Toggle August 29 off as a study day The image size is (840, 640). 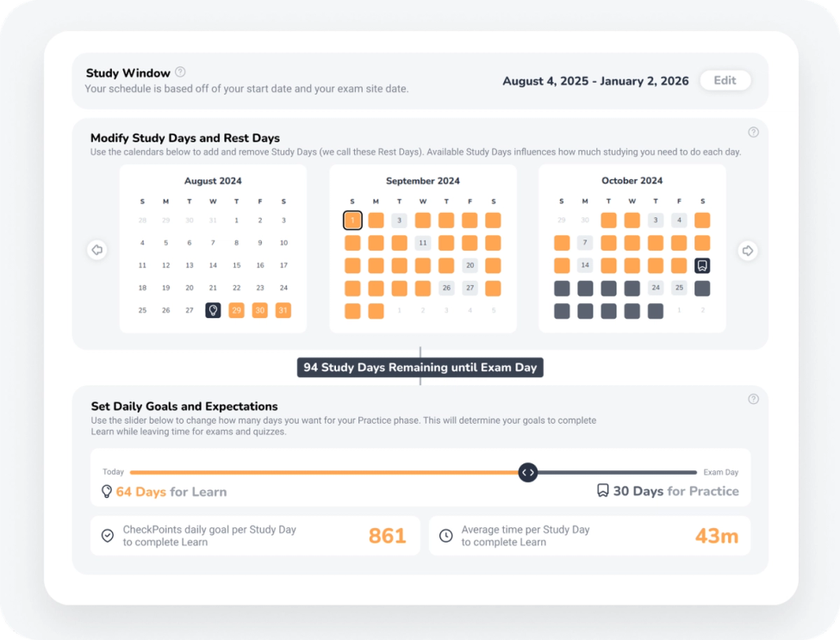pyautogui.click(x=236, y=310)
